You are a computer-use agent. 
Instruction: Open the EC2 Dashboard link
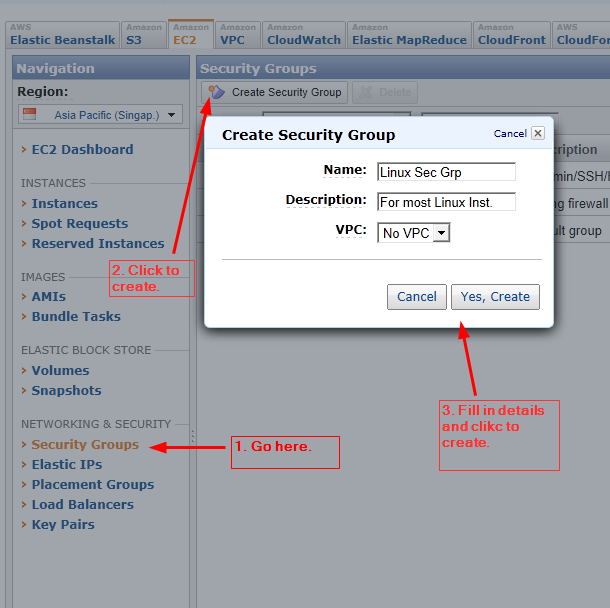coord(82,149)
